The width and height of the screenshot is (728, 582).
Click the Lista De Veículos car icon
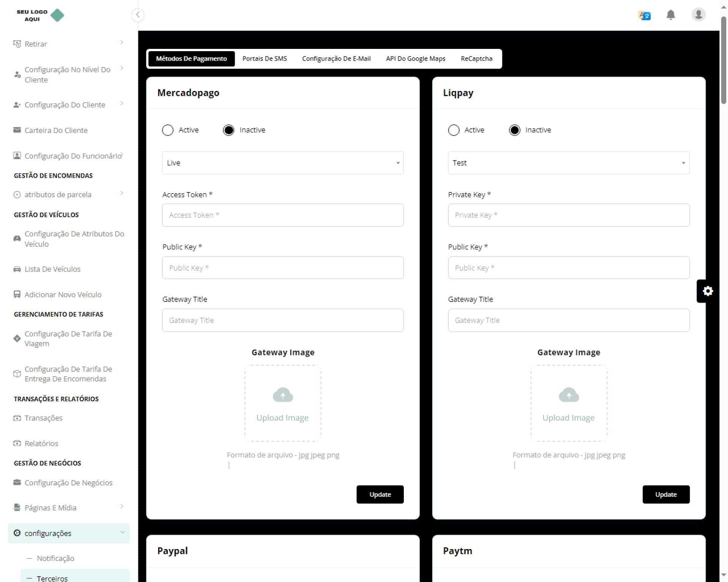(17, 269)
